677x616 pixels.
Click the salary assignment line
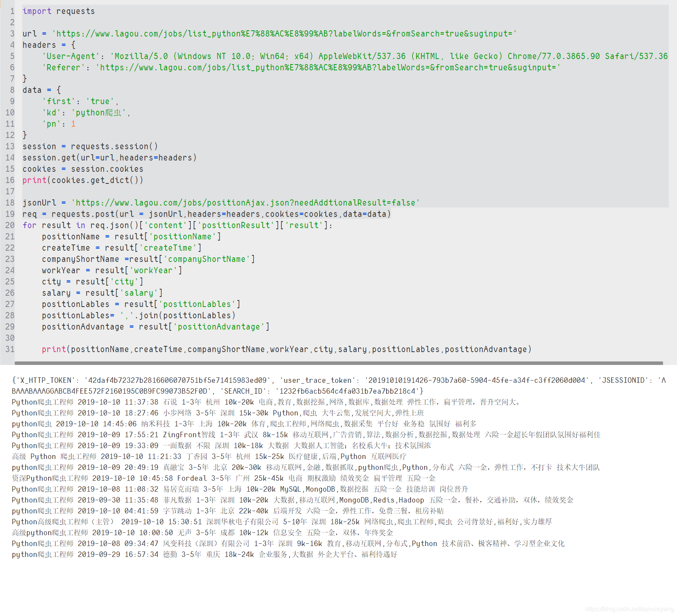(102, 293)
